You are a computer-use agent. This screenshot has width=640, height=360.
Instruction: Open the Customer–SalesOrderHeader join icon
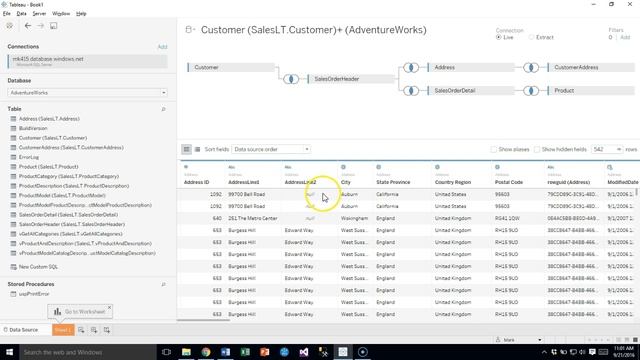(291, 79)
